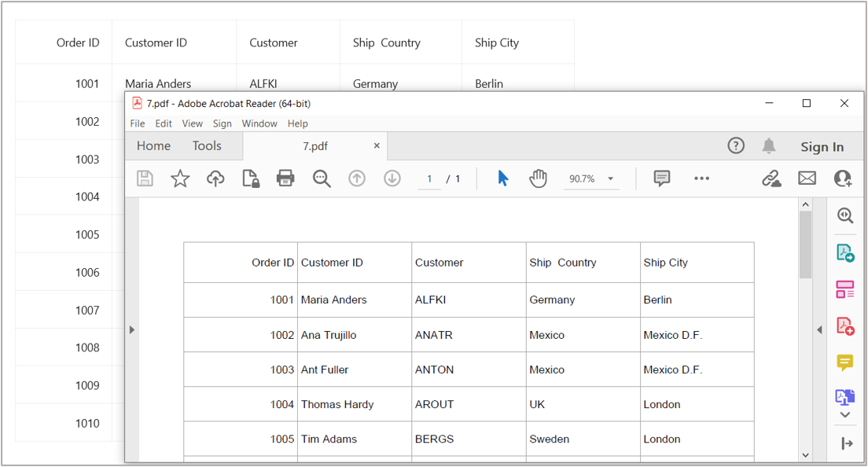Click the protect document lock icon
868x467 pixels.
click(251, 178)
